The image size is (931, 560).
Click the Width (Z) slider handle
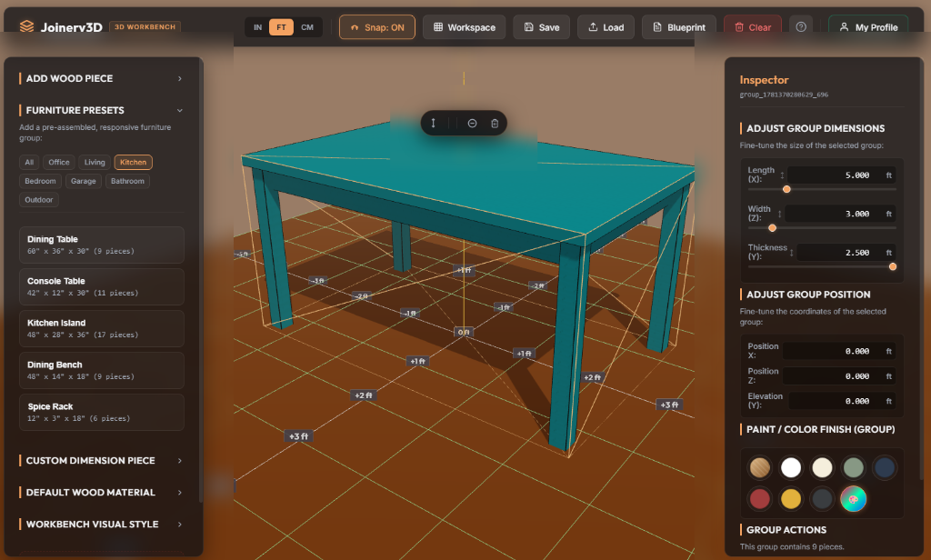773,228
